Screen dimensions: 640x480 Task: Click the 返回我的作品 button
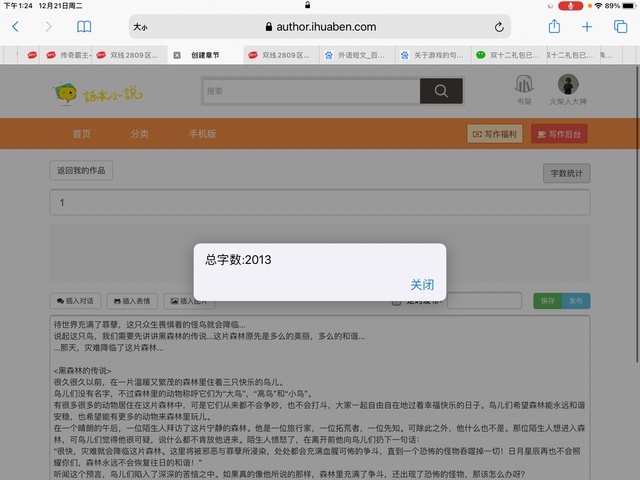80,171
